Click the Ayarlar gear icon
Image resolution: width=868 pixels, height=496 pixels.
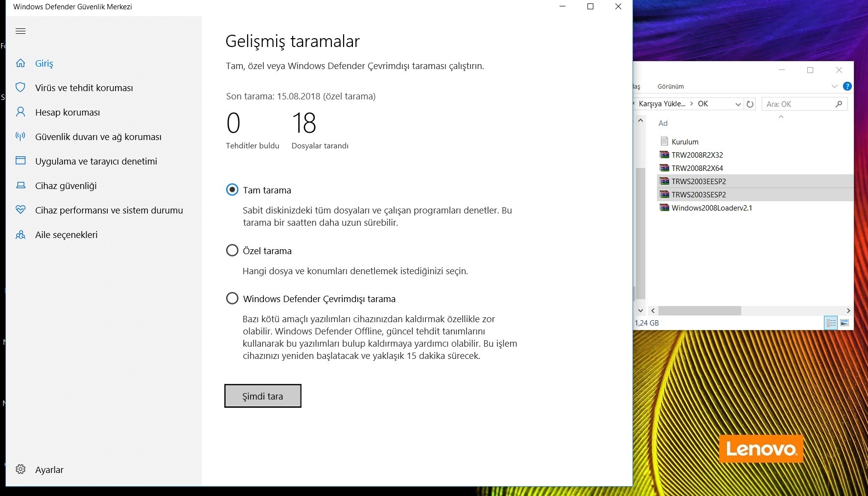point(21,470)
